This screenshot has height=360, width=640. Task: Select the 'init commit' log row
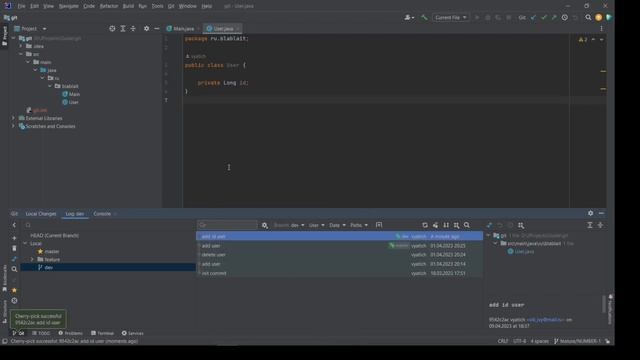(x=339, y=273)
